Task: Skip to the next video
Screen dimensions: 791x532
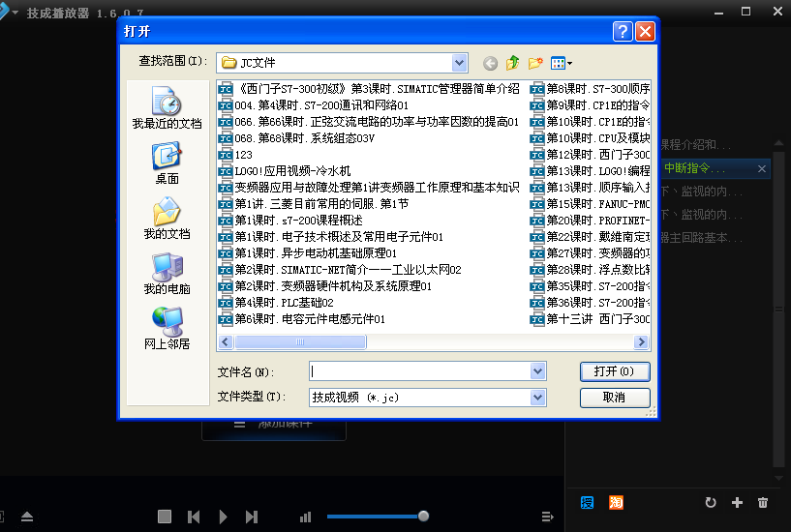Action: 252,517
